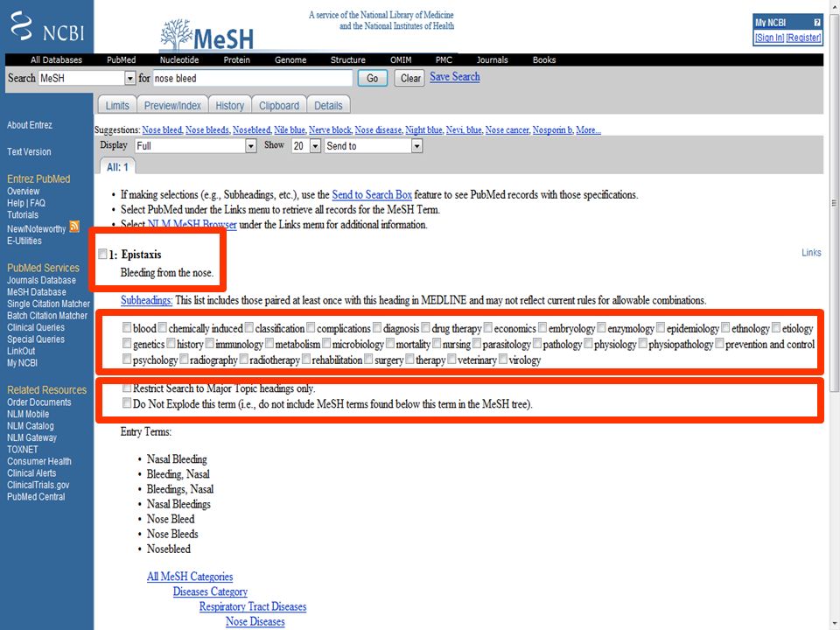This screenshot has height=630, width=840.
Task: Switch to the Clipboard tab
Action: pos(279,106)
